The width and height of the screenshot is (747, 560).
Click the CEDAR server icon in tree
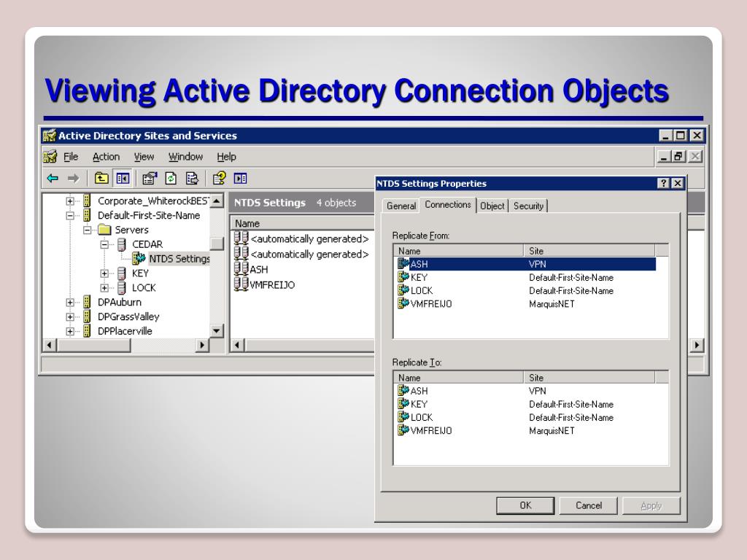122,244
